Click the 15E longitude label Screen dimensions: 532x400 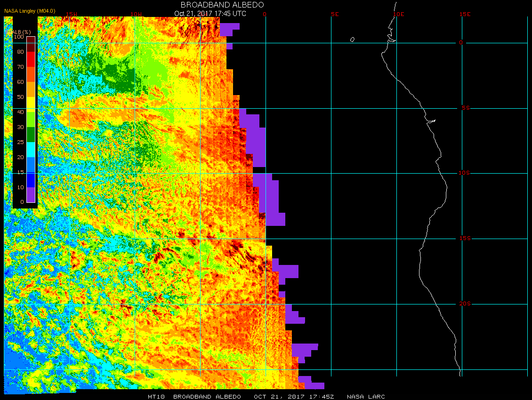(465, 14)
